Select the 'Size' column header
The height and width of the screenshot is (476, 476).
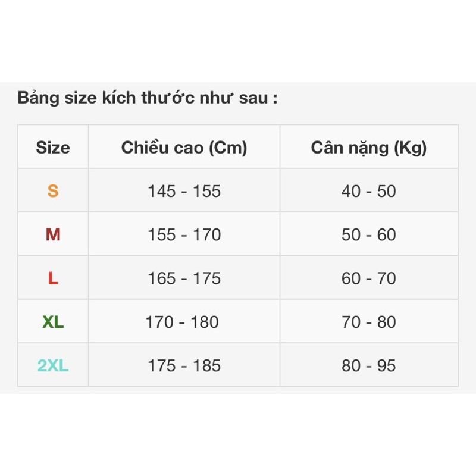coord(53,148)
